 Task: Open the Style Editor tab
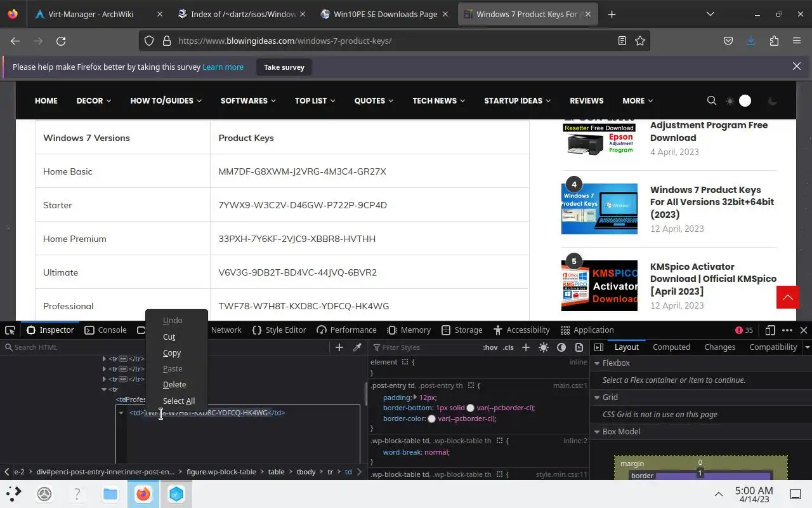click(279, 330)
